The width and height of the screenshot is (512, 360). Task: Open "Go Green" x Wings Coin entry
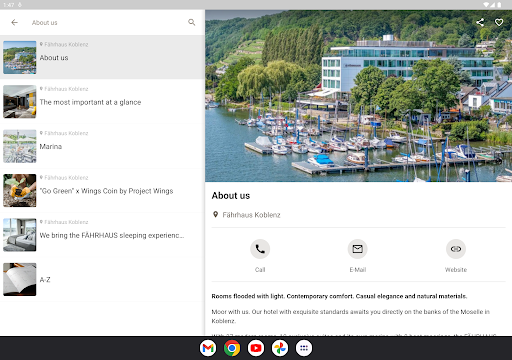(102, 190)
